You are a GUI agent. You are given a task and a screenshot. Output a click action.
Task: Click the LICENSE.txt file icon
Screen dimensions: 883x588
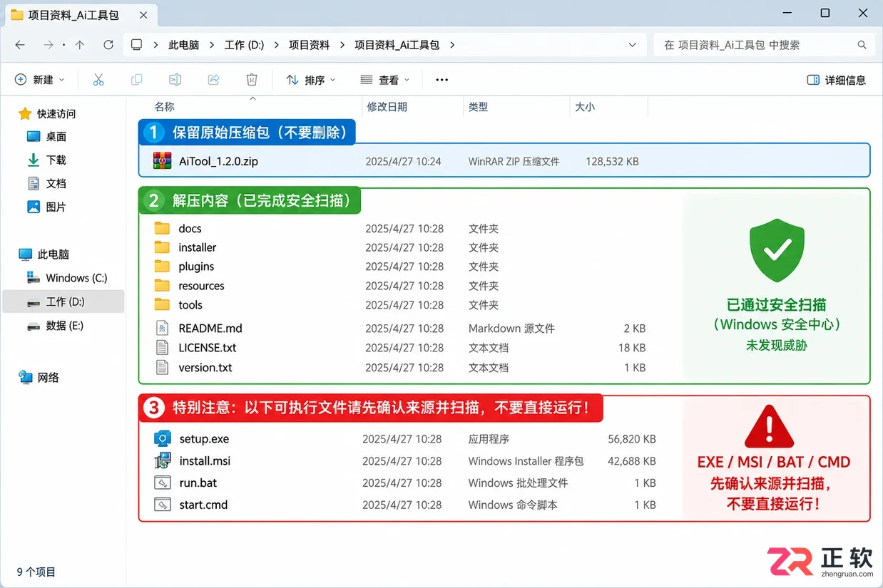coord(163,348)
